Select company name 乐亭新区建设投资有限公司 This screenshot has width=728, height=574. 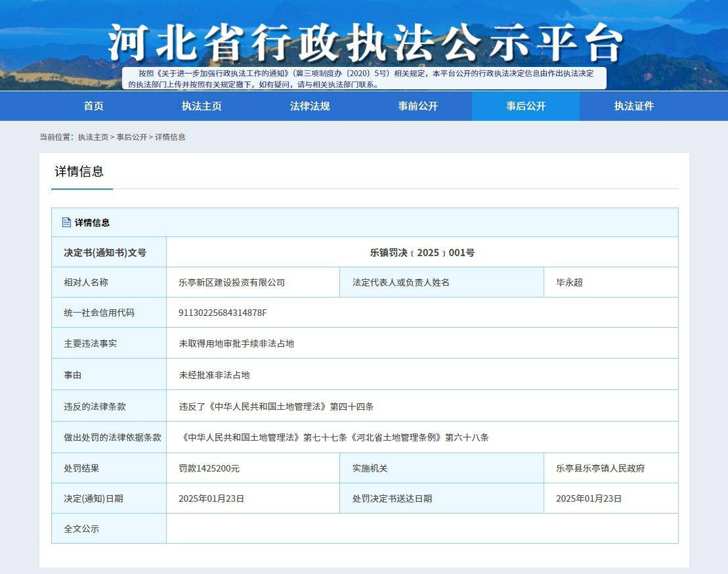coord(232,282)
